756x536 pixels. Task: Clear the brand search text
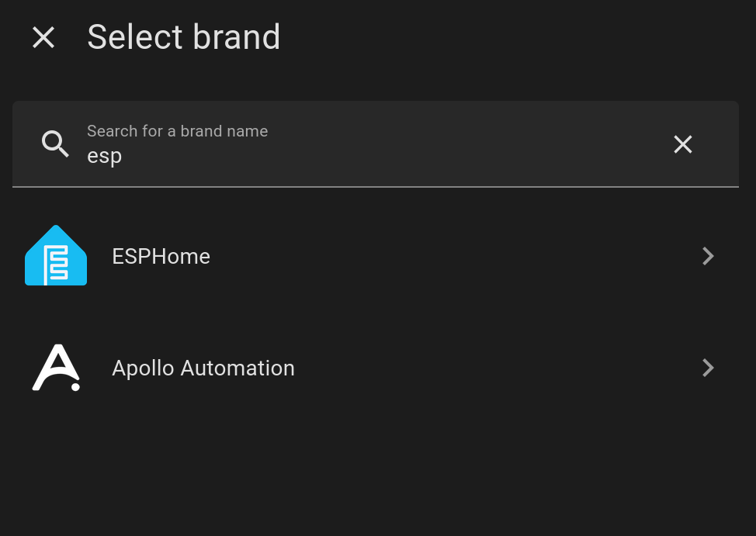pos(682,144)
